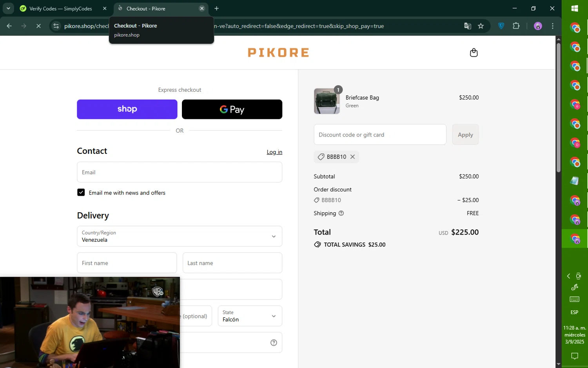Open the Windows notification center icon
The width and height of the screenshot is (588, 368).
575,356
